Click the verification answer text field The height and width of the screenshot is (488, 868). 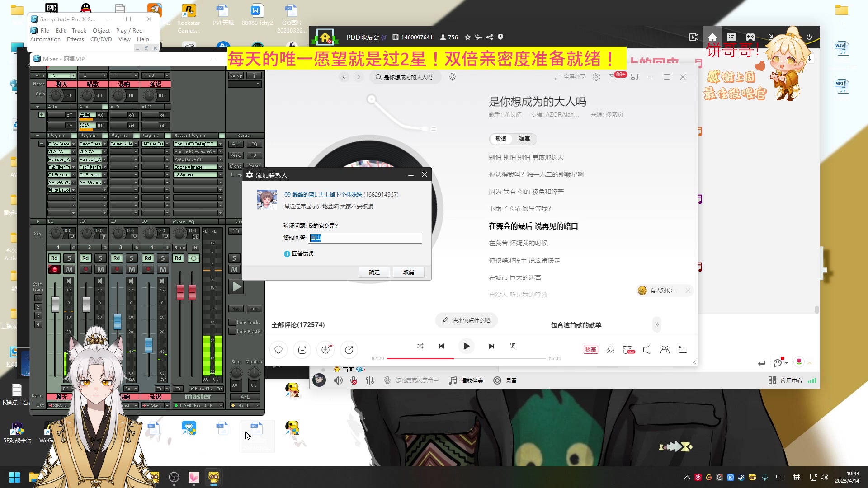click(365, 238)
